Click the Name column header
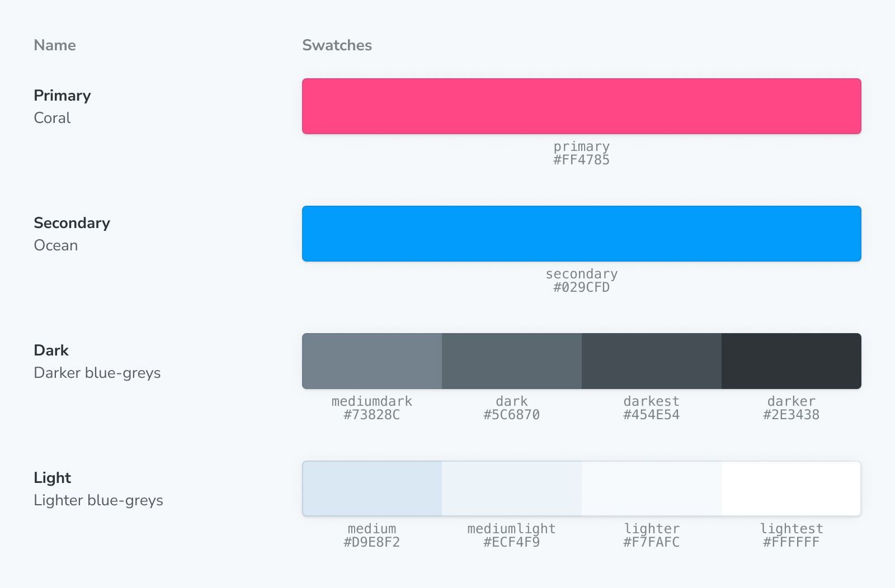 coord(55,45)
